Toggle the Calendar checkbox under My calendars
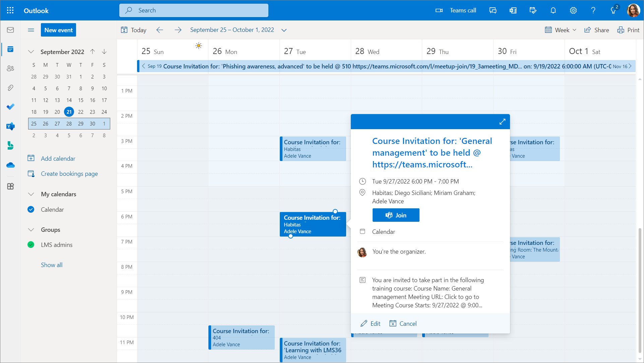644x363 pixels. coord(31,210)
